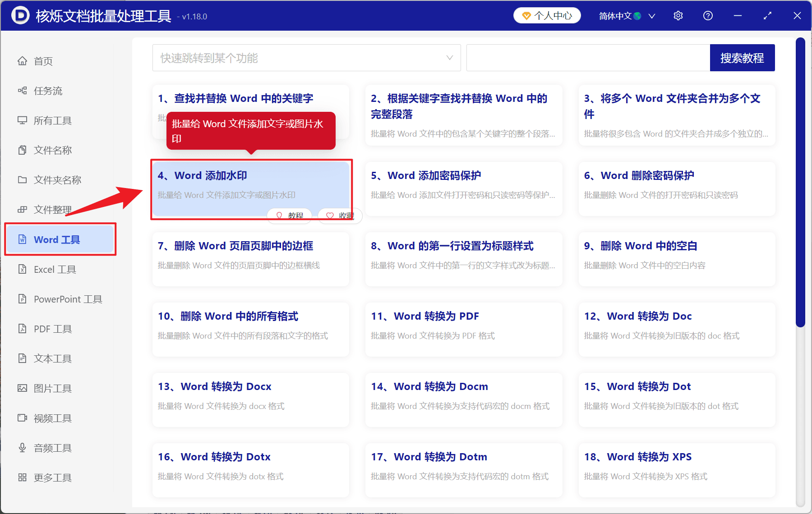Open the 教程 for Word 添加水印

click(x=289, y=216)
